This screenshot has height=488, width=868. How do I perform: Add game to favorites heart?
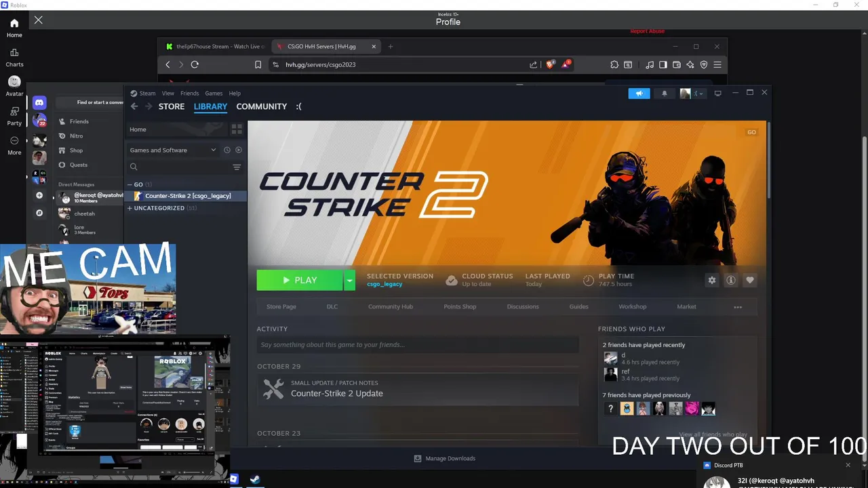coord(749,280)
